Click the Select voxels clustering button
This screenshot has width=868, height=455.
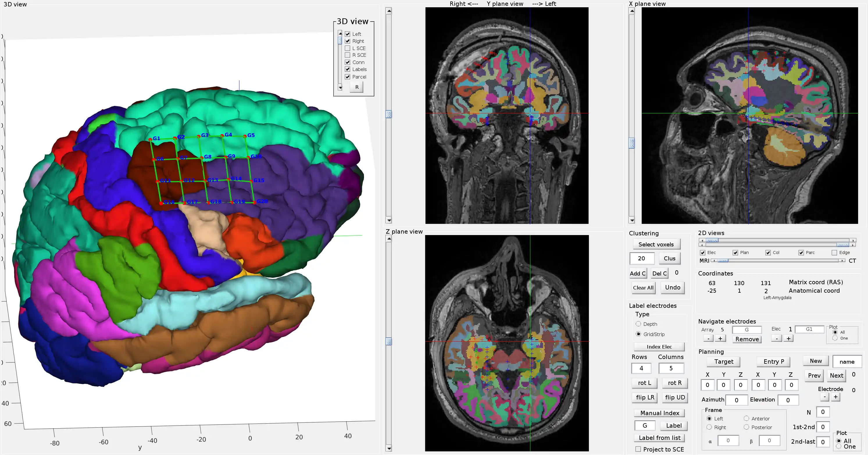coord(656,244)
